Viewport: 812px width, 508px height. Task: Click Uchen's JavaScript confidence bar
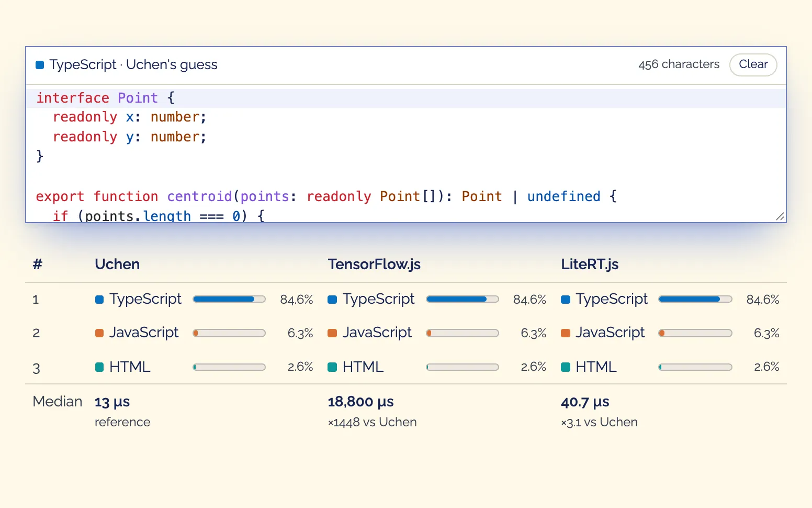229,333
